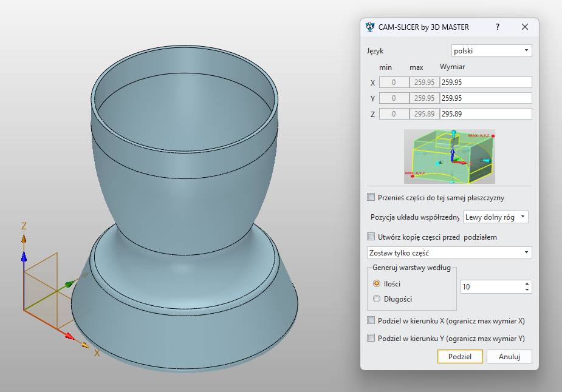Click the bounding box preview image
The height and width of the screenshot is (392, 562).
(x=449, y=156)
